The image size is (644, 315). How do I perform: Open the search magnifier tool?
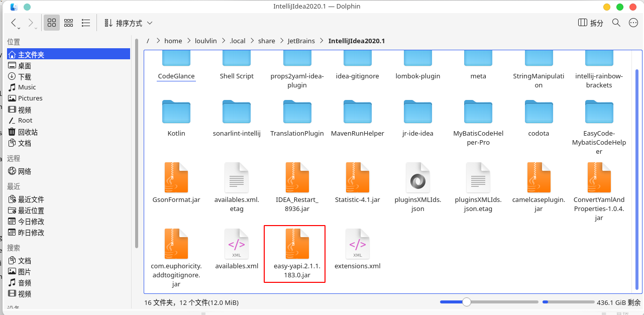616,23
